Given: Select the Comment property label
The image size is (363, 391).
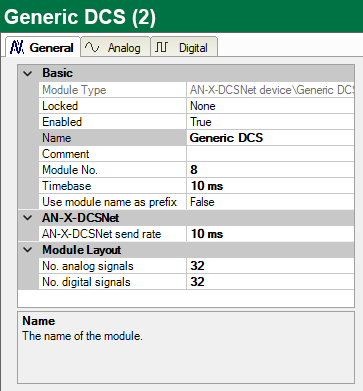Looking at the screenshot, I should (x=66, y=154).
